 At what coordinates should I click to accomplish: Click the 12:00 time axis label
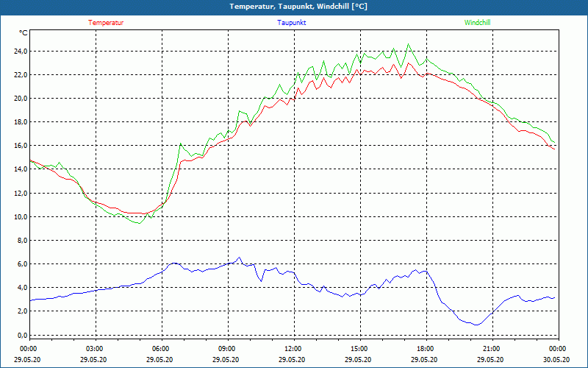[x=293, y=349]
